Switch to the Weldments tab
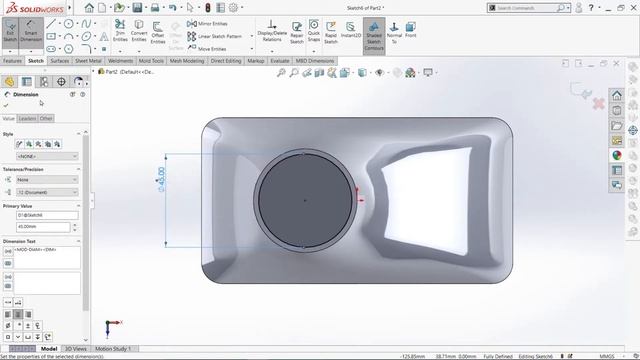Screen dimensions: 640x360 tap(120, 61)
